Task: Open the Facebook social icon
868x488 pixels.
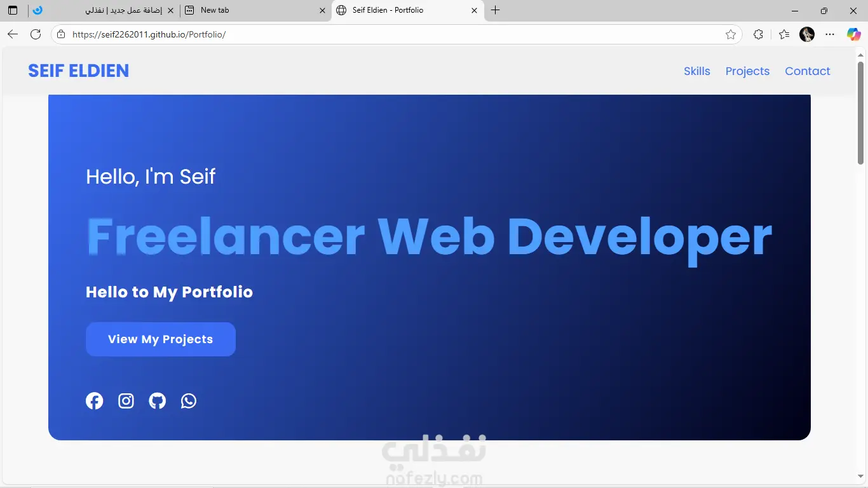Action: (x=95, y=401)
